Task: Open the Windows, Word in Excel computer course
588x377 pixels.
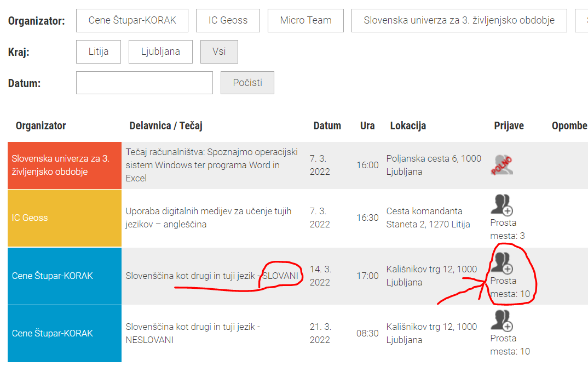Action: click(x=211, y=165)
